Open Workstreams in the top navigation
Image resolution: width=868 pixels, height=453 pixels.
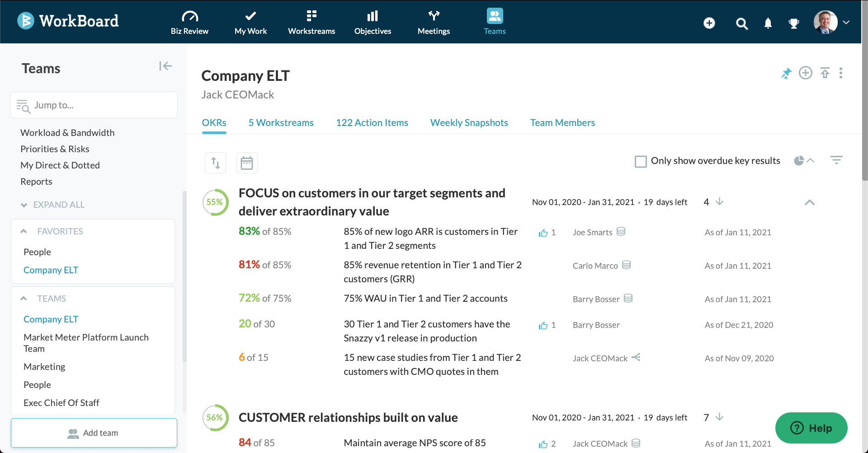(x=311, y=22)
